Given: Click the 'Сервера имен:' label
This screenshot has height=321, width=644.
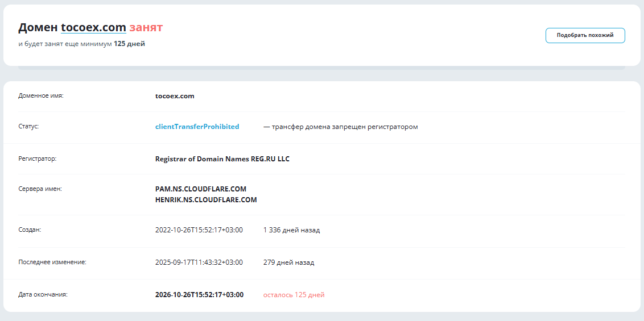Looking at the screenshot, I should tap(40, 189).
